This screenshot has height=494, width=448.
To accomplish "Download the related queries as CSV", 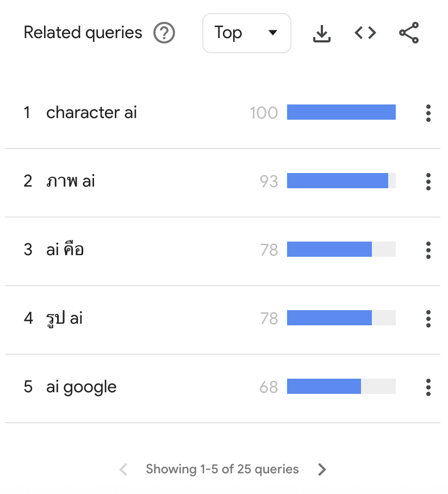I will pos(322,33).
